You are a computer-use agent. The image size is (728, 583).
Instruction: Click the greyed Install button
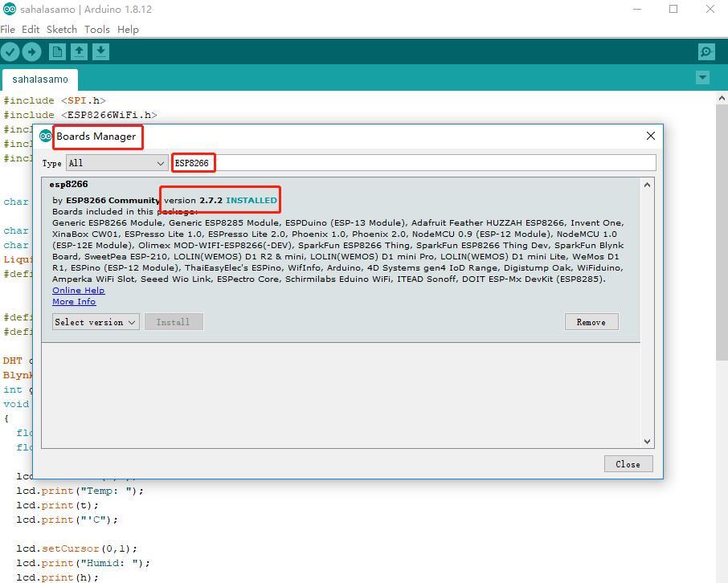174,322
